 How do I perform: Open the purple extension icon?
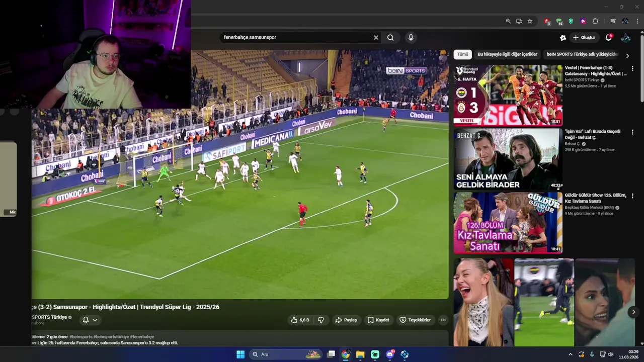(583, 21)
